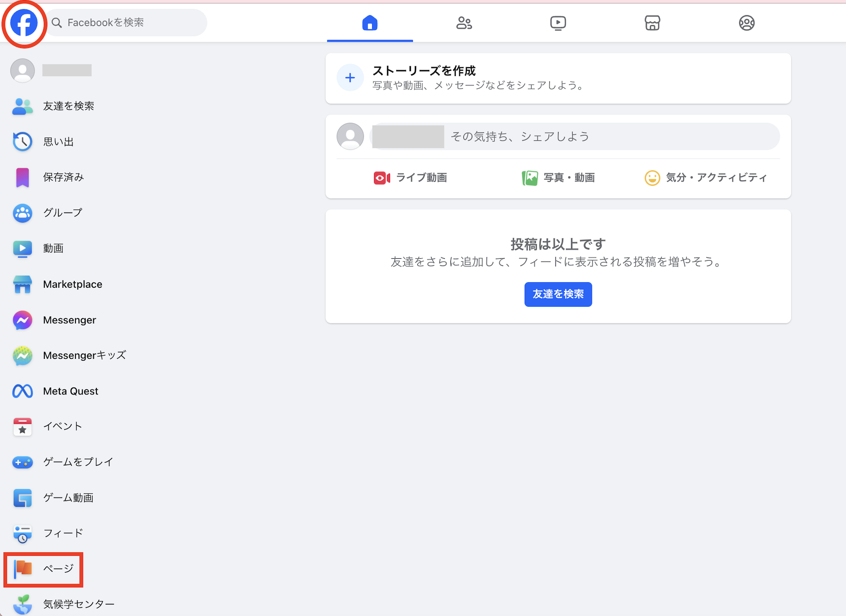This screenshot has width=846, height=616.
Task: Open the 動画 video icon in sidebar
Action: point(23,249)
